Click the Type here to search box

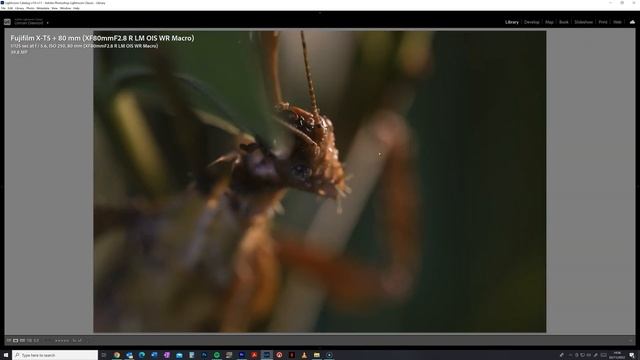(55, 355)
